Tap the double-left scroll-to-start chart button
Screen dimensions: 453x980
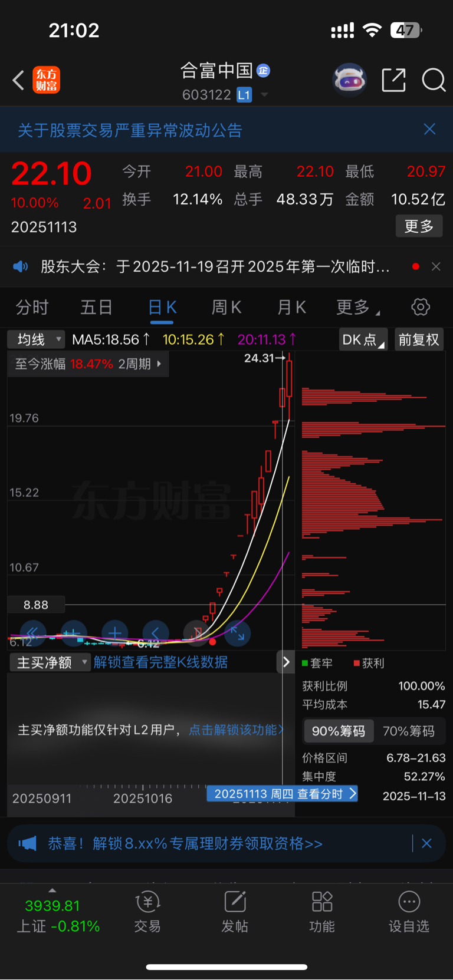pos(33,633)
